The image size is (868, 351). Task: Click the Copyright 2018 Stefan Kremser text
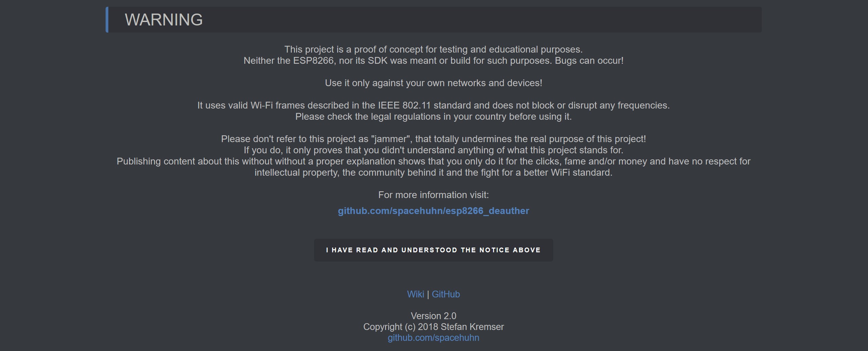point(433,327)
